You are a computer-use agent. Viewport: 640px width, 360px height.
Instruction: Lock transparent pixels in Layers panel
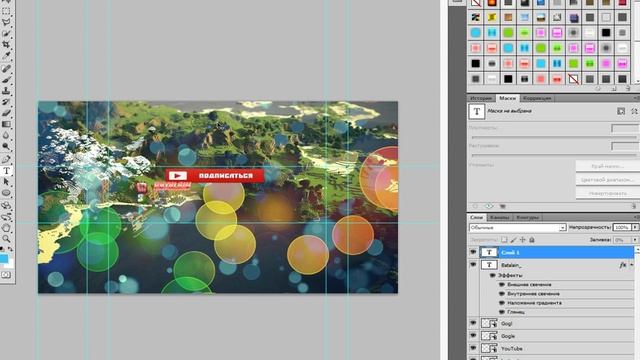(504, 240)
